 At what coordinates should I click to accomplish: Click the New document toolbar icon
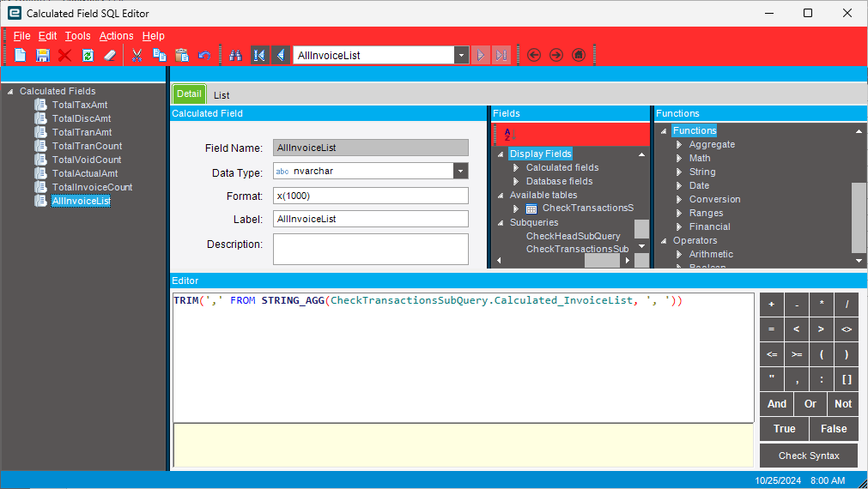(x=21, y=55)
